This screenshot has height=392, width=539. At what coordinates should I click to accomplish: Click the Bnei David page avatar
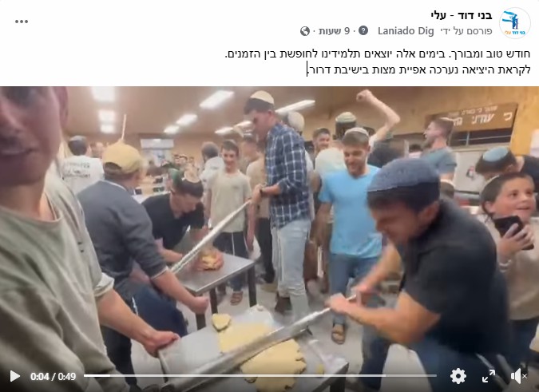[514, 22]
